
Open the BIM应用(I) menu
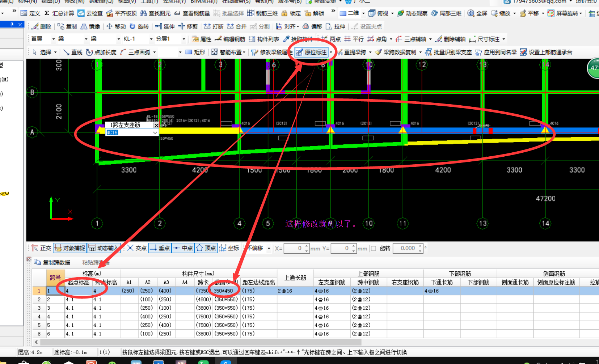[204, 1]
